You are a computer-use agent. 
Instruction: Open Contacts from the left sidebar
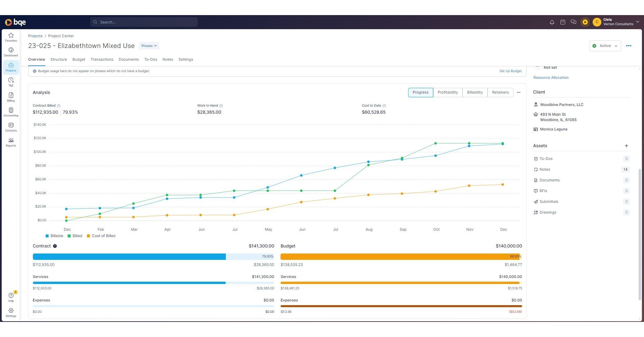pos(11,127)
